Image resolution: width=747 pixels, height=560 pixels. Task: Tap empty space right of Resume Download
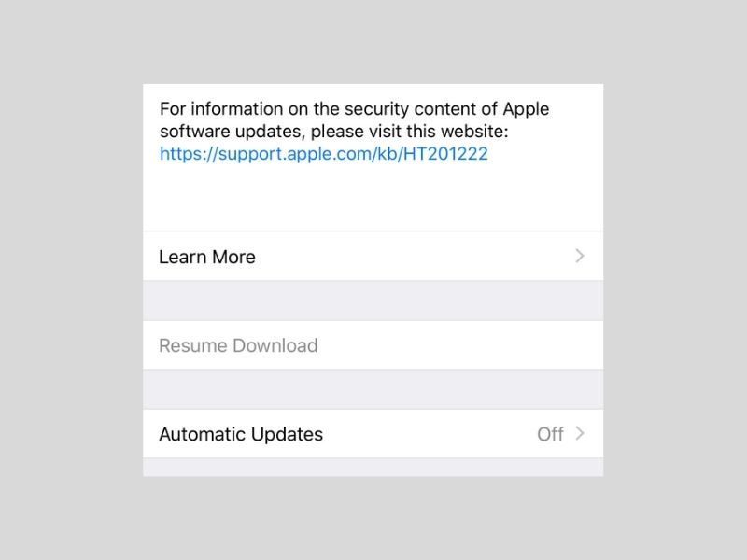click(459, 345)
